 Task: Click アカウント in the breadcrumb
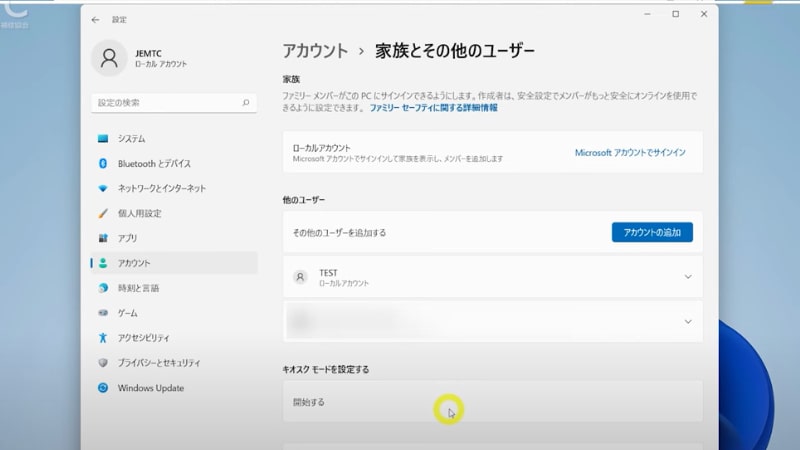[315, 51]
